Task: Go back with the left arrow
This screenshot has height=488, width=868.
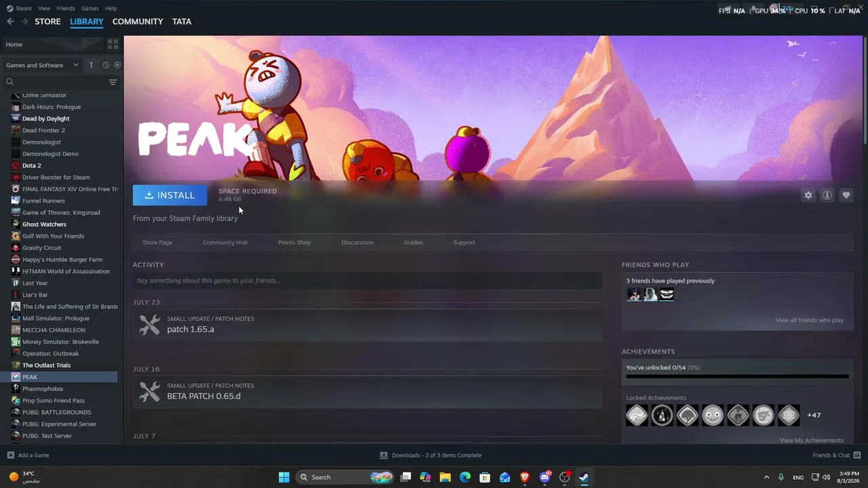Action: 10,22
